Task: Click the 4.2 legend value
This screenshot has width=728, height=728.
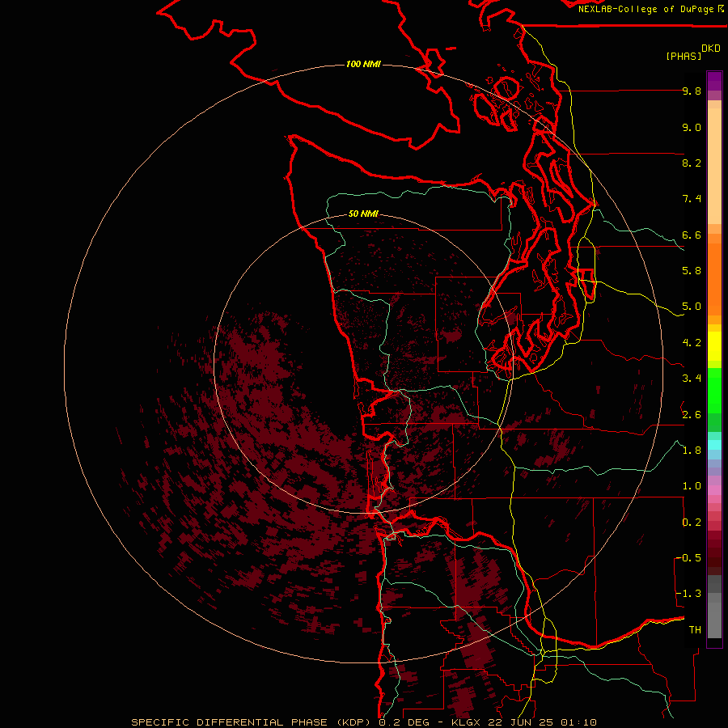Action: (x=692, y=343)
